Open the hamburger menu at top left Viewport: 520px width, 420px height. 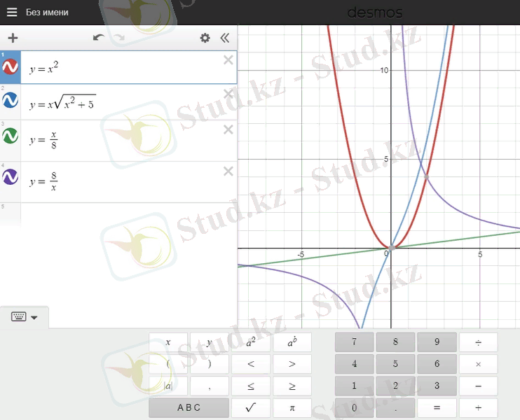11,12
